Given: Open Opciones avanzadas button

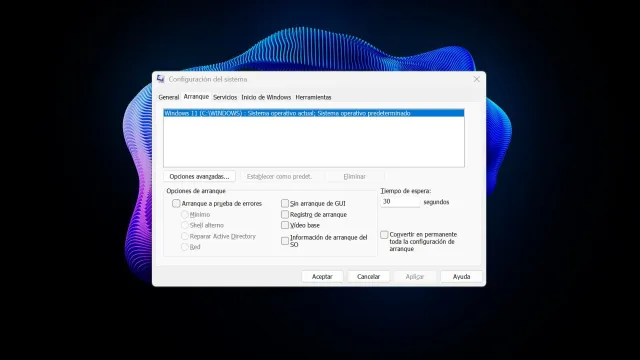Looking at the screenshot, I should point(199,176).
